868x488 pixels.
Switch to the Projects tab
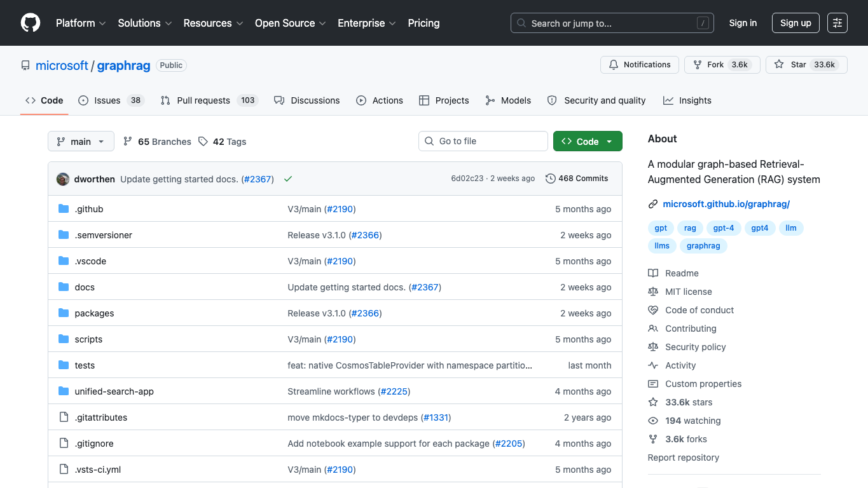tap(444, 100)
